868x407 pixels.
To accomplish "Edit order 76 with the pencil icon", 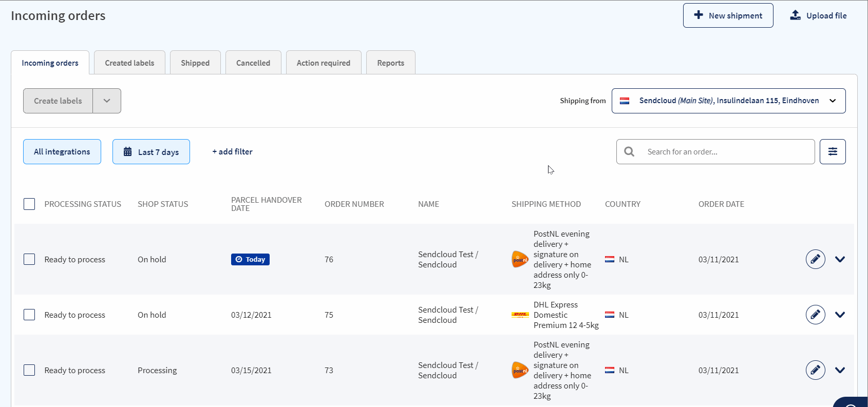I will pos(816,259).
